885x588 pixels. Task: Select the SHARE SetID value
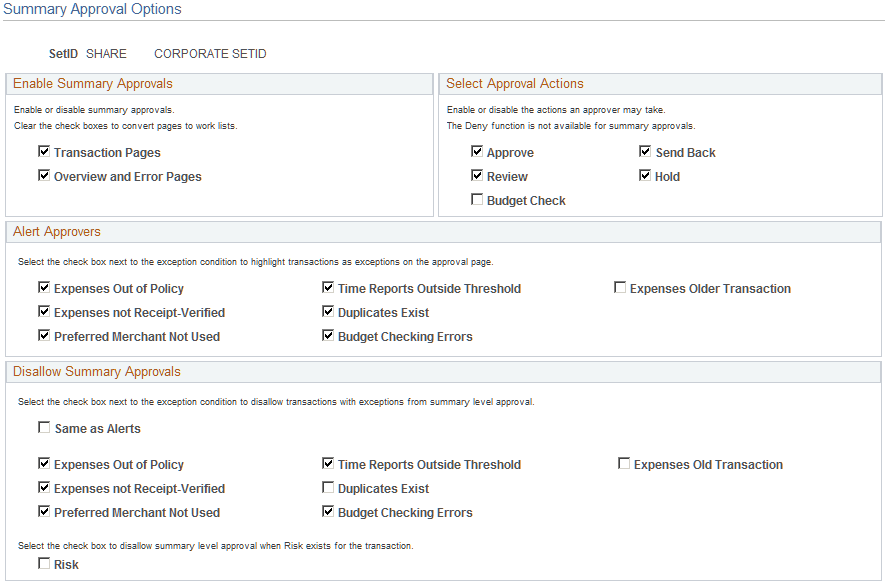[x=106, y=53]
